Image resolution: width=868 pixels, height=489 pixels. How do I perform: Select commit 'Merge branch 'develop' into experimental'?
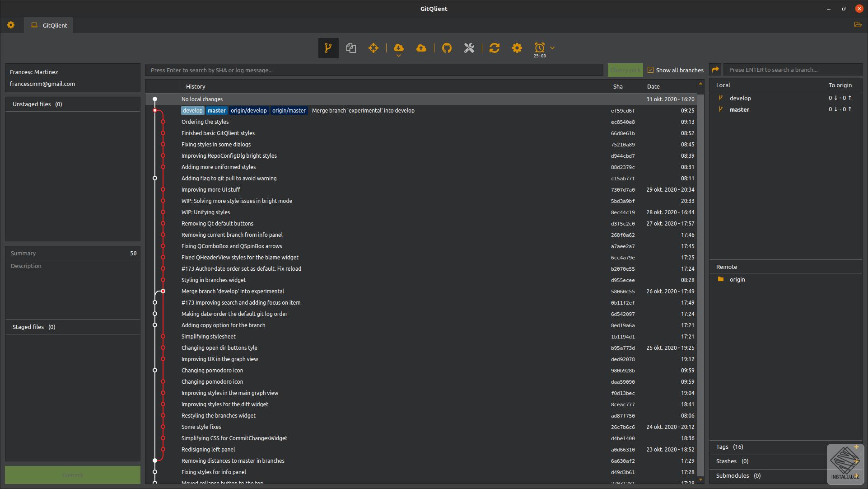point(421,291)
